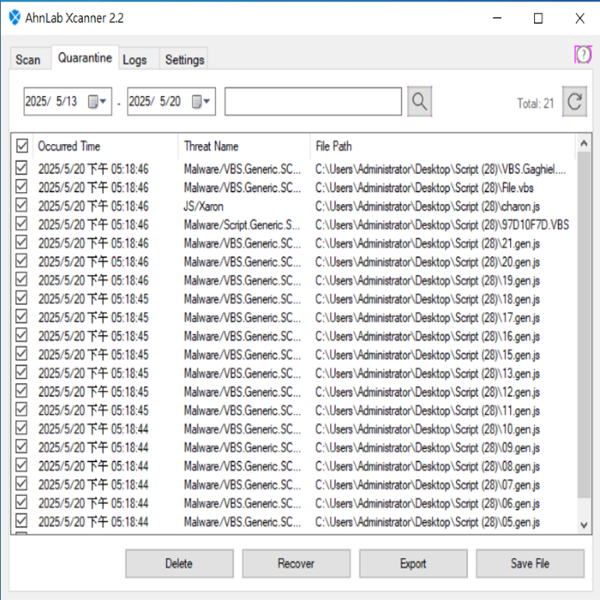The height and width of the screenshot is (600, 600).
Task: Click the list scrollbar down arrow
Action: tap(584, 525)
